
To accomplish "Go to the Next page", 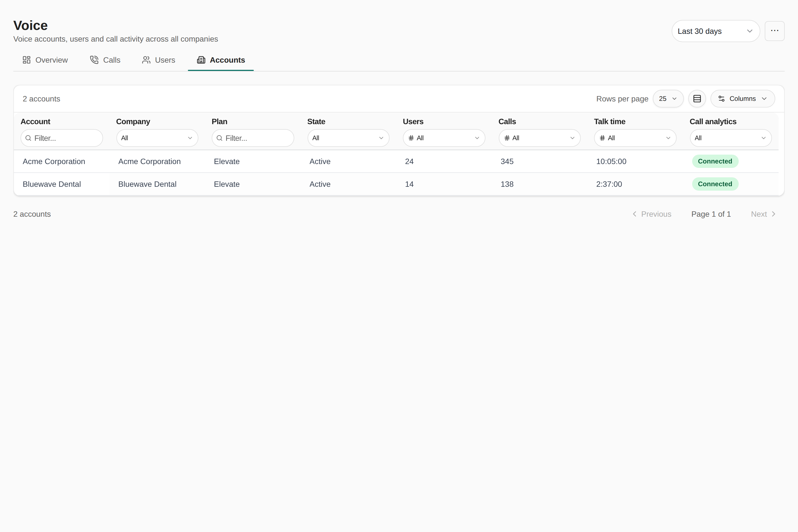I will [763, 214].
